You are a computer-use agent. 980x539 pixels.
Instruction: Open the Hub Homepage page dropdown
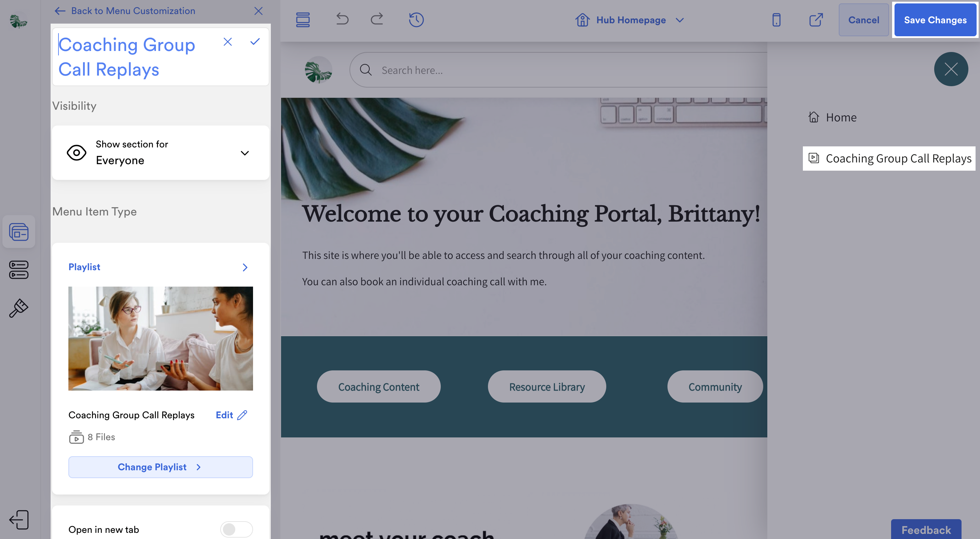click(631, 20)
